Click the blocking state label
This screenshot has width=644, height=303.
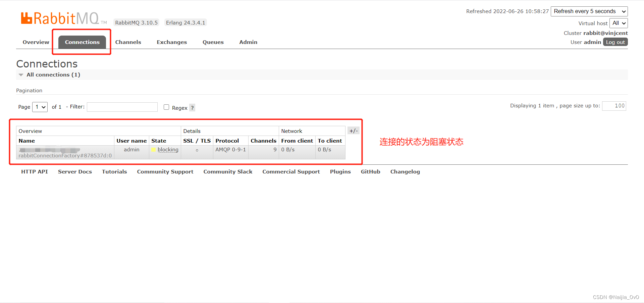pos(168,150)
